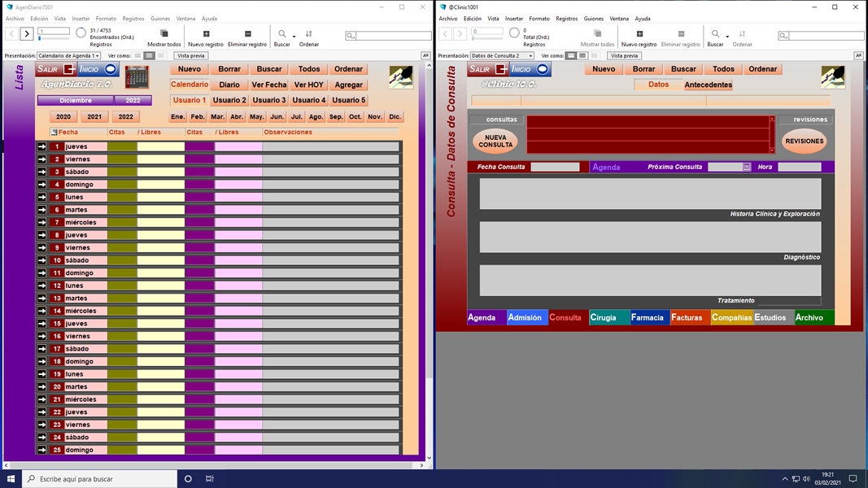
Task: Switch Clinic view to form mode
Action: tap(571, 56)
